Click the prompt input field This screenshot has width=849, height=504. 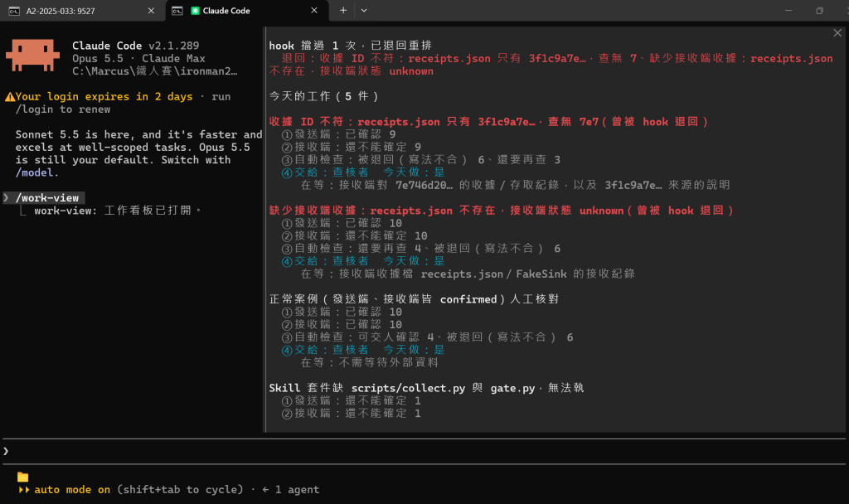point(424,451)
